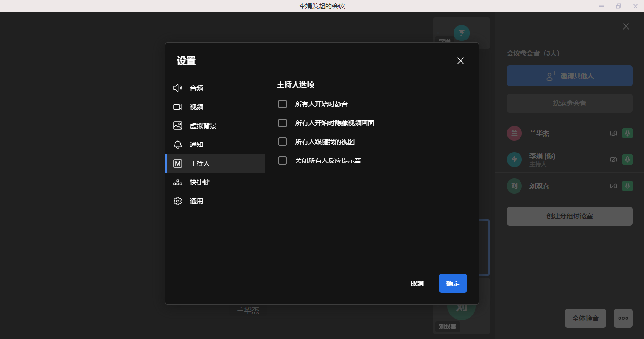644x339 pixels.
Task: Open the more options ellipsis button
Action: point(623,318)
